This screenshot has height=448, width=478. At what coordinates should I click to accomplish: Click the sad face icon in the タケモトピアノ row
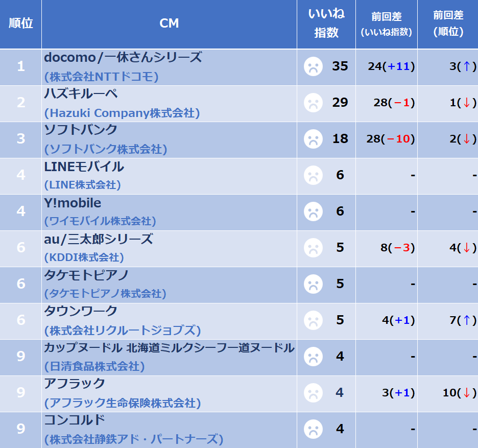click(x=313, y=284)
